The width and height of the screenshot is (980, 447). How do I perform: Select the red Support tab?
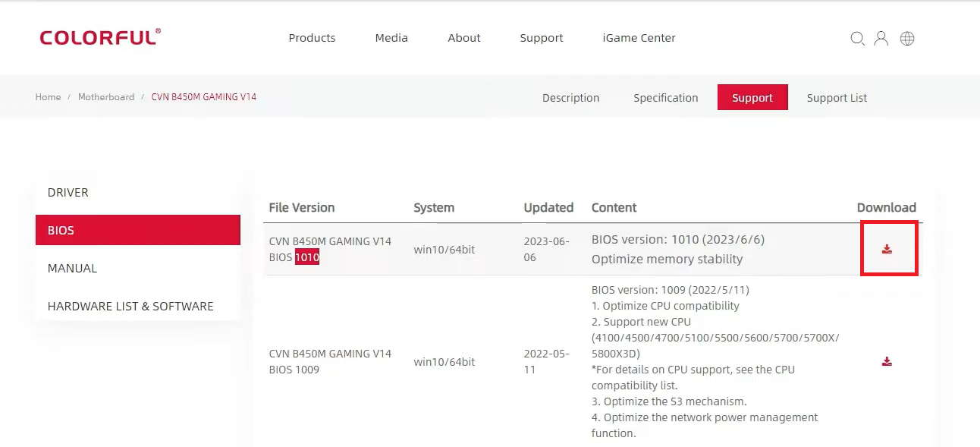coord(752,98)
